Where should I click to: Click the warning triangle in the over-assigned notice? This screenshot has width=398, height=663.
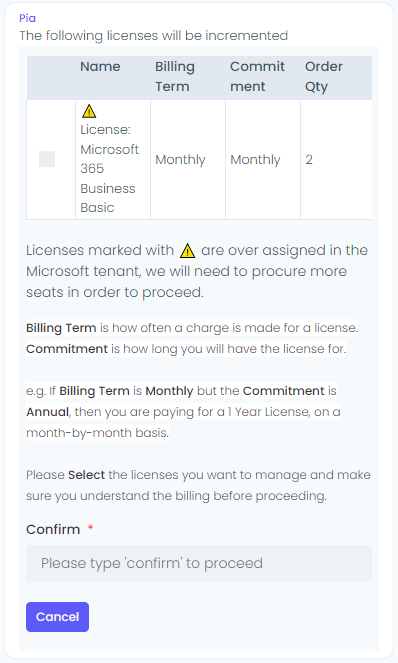click(x=187, y=251)
